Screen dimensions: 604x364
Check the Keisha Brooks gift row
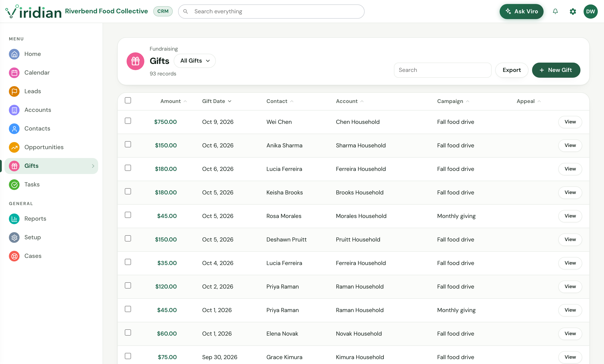[x=128, y=192]
